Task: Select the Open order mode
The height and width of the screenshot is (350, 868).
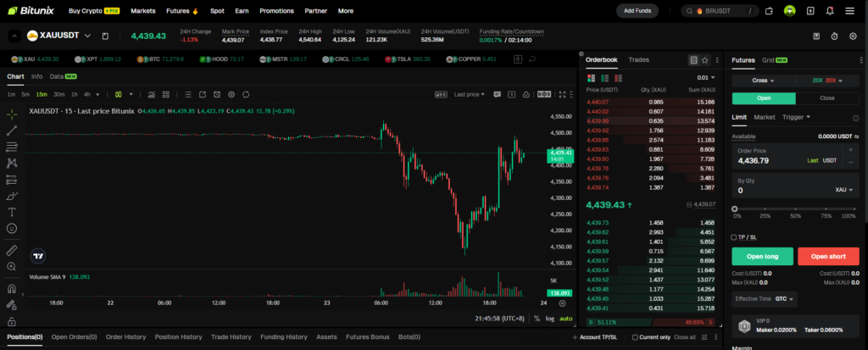Action: (764, 98)
